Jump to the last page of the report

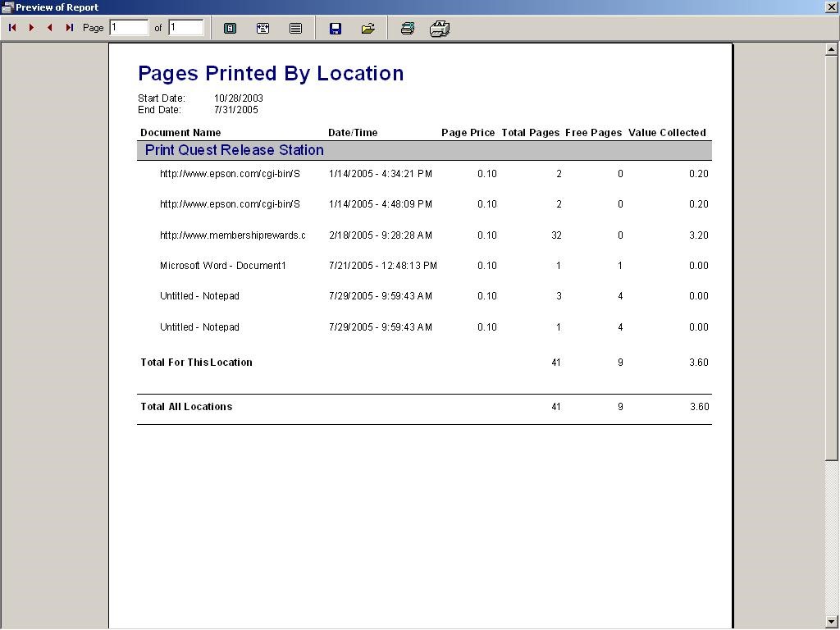(69, 27)
